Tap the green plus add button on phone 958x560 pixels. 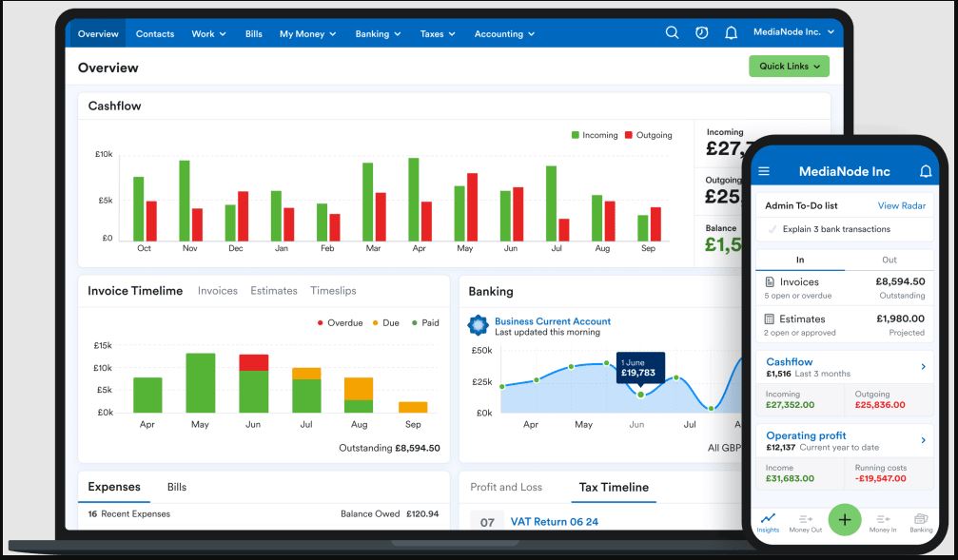pos(845,520)
